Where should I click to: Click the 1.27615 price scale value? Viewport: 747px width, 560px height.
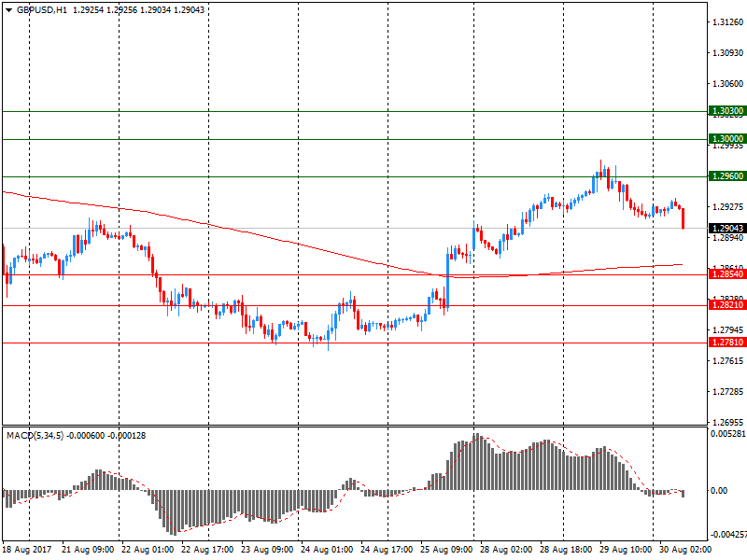pyautogui.click(x=728, y=361)
